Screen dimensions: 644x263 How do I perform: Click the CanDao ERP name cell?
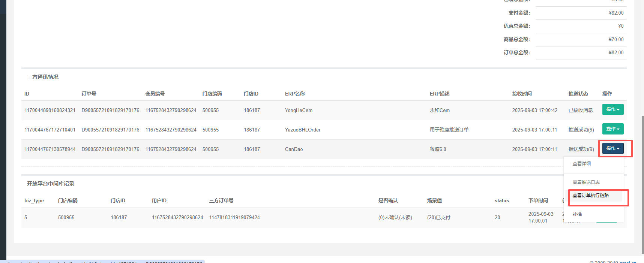click(294, 149)
